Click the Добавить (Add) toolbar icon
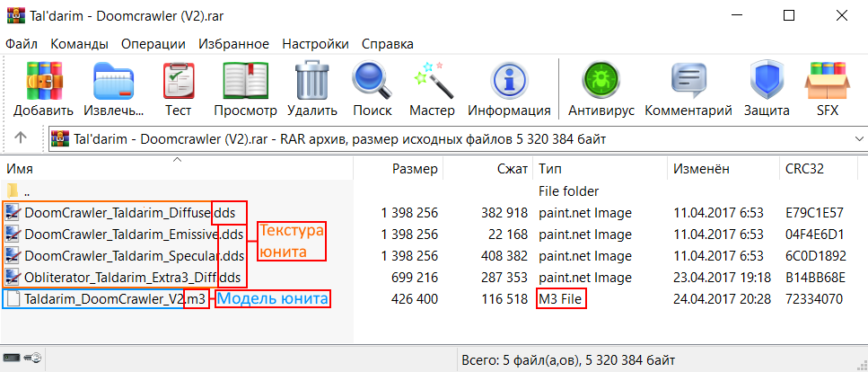 click(x=44, y=81)
